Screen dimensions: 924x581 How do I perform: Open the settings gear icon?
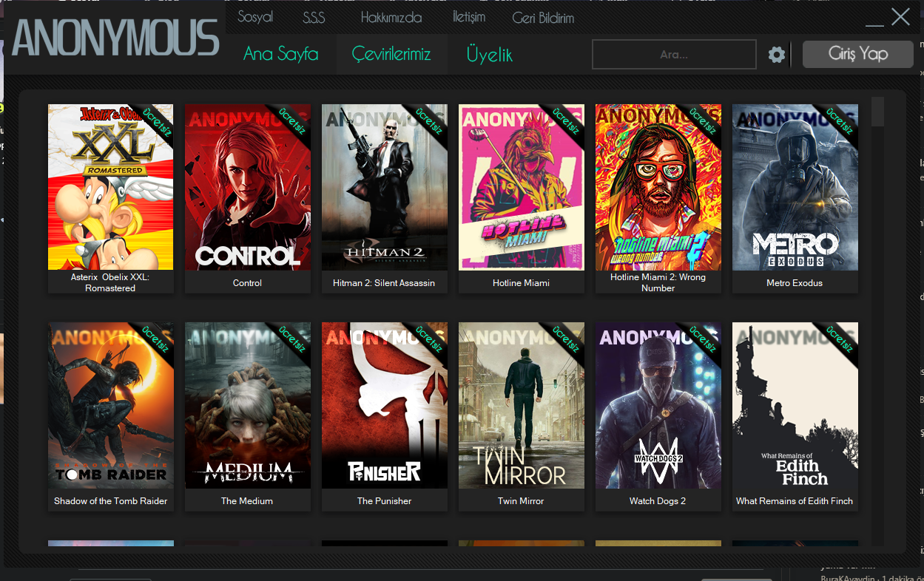(x=776, y=55)
